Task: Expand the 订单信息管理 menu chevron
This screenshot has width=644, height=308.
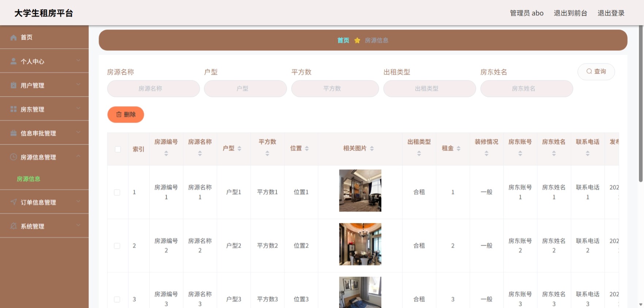Action: [x=78, y=201]
